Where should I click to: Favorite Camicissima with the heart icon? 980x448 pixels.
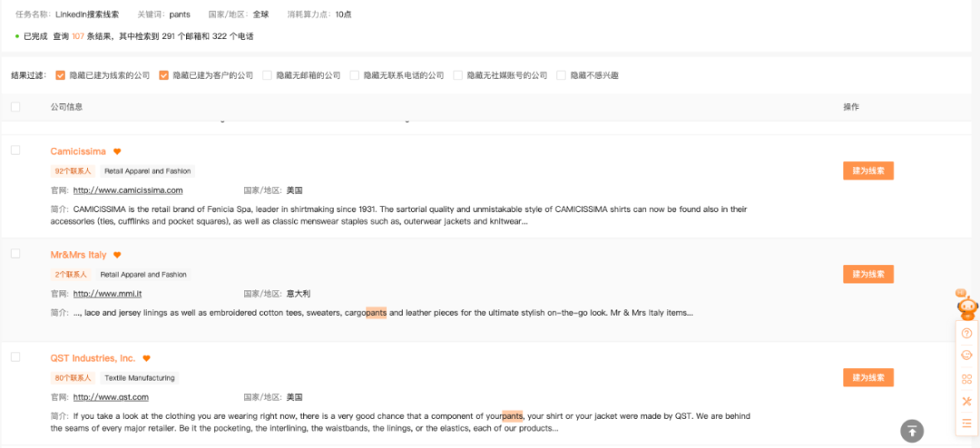coord(117,151)
